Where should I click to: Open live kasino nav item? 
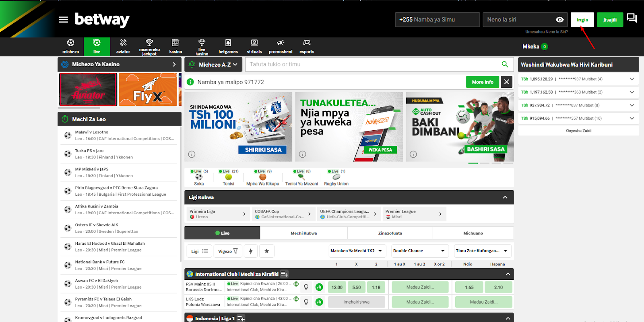[x=202, y=47]
